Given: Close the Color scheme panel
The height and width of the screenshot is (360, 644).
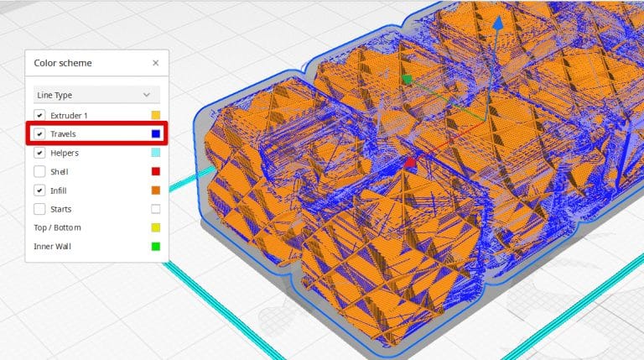Looking at the screenshot, I should tap(155, 63).
